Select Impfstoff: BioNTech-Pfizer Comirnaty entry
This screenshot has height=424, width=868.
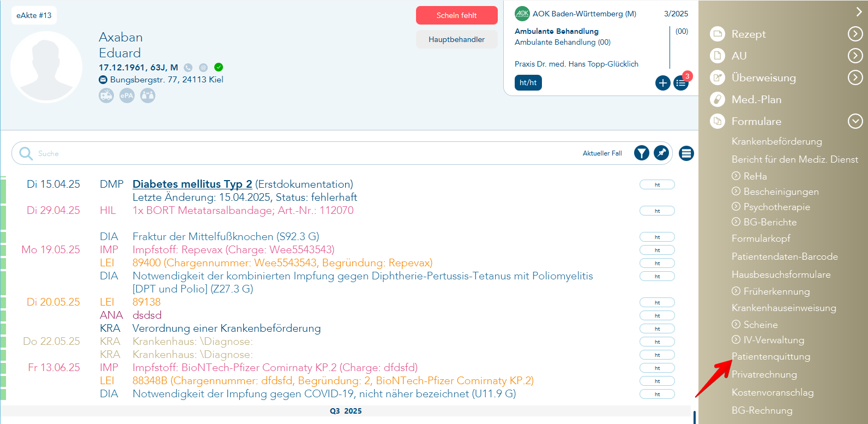pyautogui.click(x=275, y=367)
